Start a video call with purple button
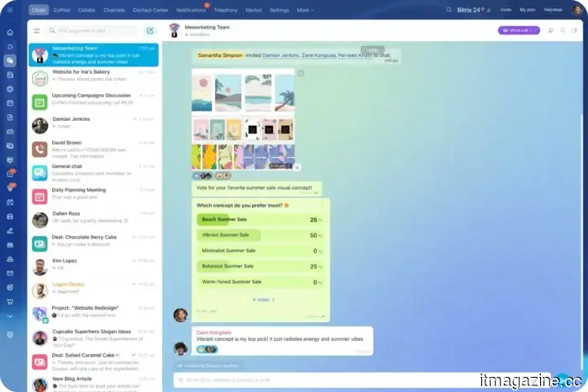 (518, 30)
